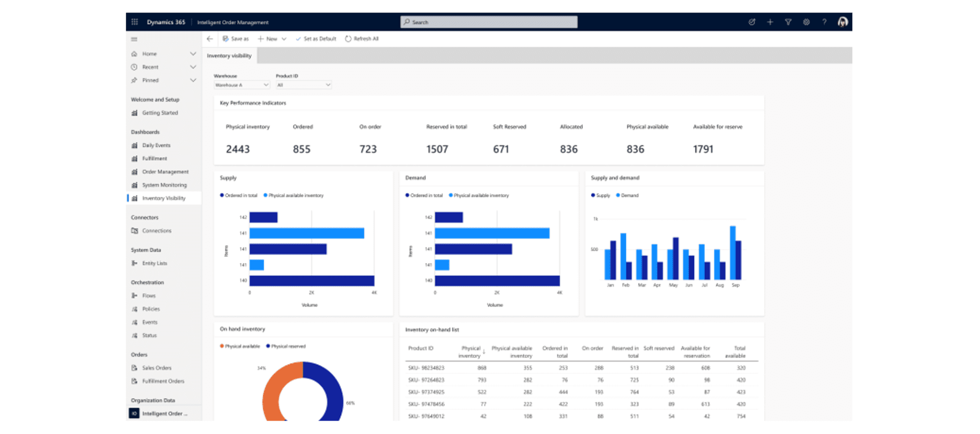Click the Pinned pin icon

click(x=134, y=80)
